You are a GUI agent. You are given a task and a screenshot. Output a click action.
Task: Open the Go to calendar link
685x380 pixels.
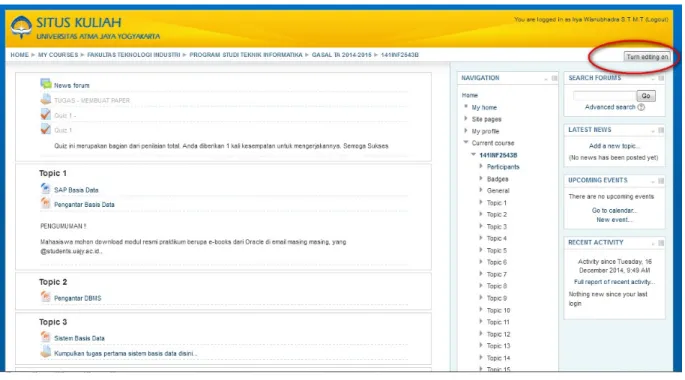(614, 210)
